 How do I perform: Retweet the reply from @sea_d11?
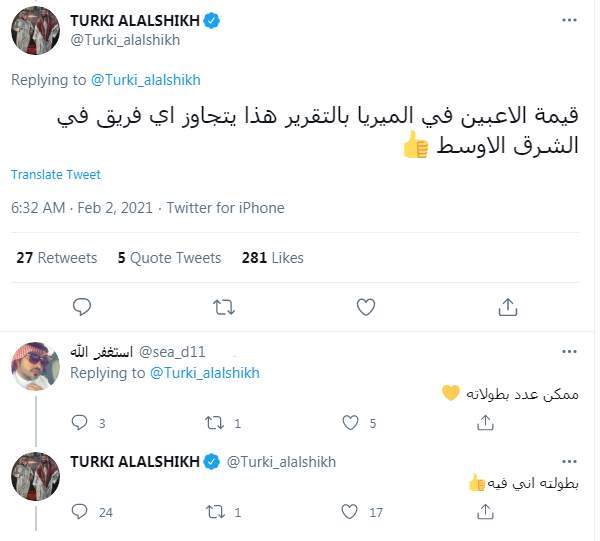214,423
